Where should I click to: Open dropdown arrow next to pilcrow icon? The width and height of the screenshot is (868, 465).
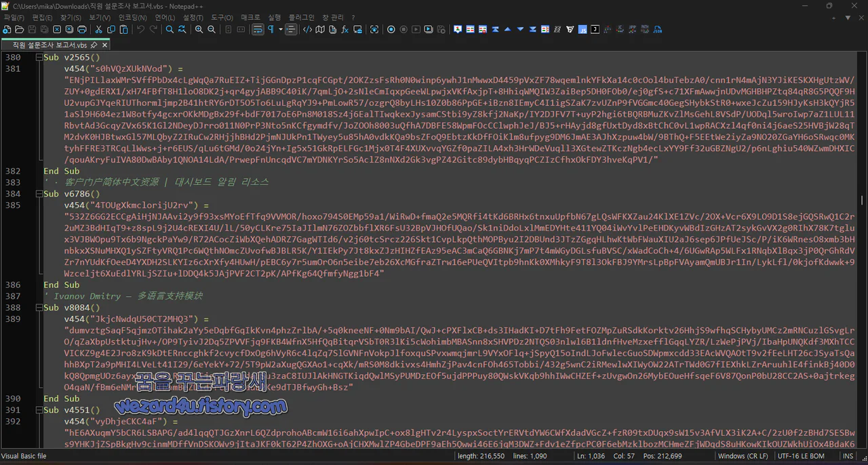[x=281, y=30]
